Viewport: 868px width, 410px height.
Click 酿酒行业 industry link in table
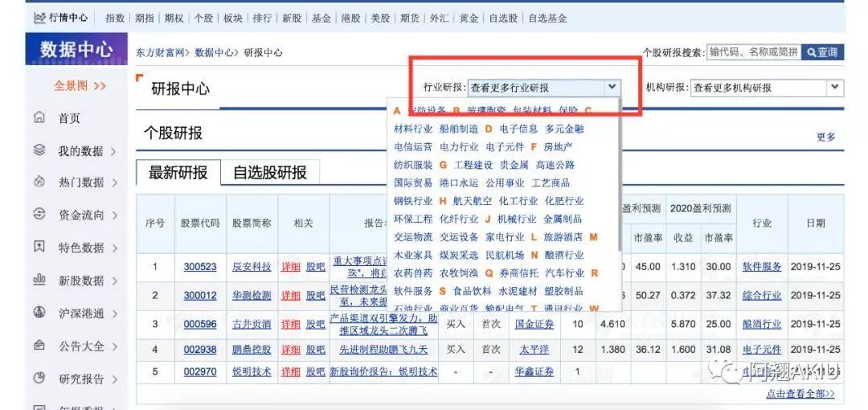(x=762, y=323)
